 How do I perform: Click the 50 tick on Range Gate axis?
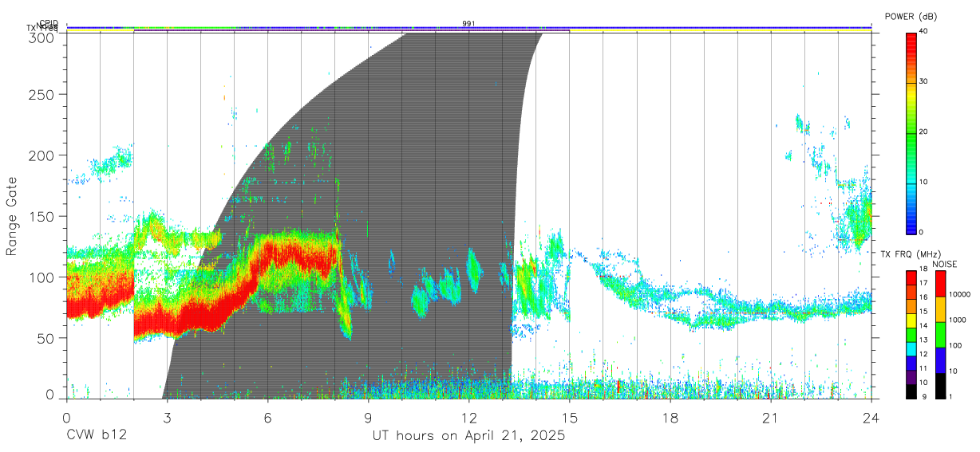pos(46,338)
